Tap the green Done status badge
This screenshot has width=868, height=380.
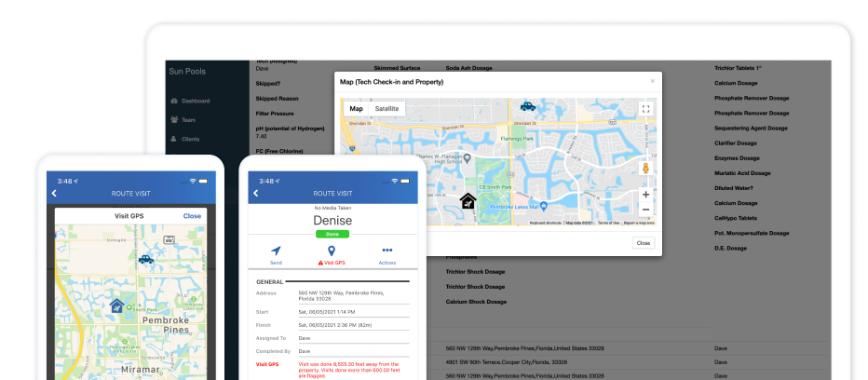tap(332, 235)
